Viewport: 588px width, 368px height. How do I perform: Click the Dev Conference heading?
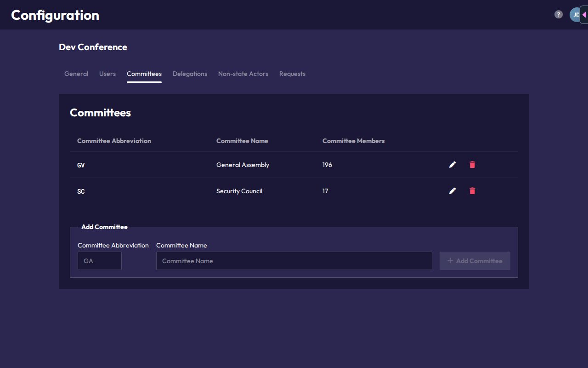[x=93, y=47]
